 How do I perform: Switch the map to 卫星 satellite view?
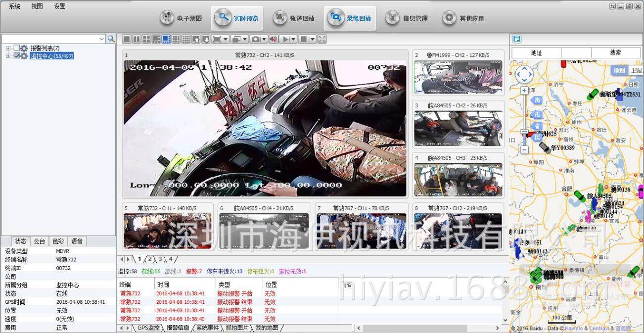(636, 71)
